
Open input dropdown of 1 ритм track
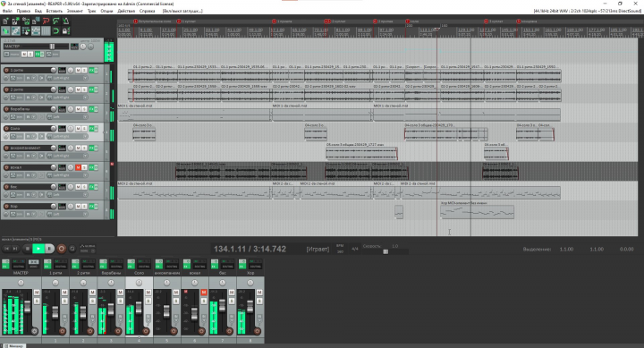pos(67,78)
